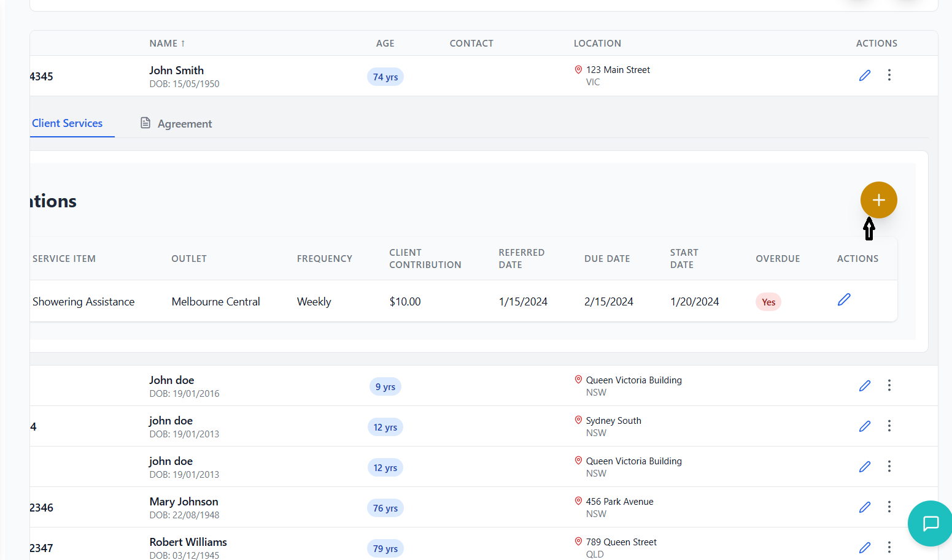Select the Client Services tab

68,123
